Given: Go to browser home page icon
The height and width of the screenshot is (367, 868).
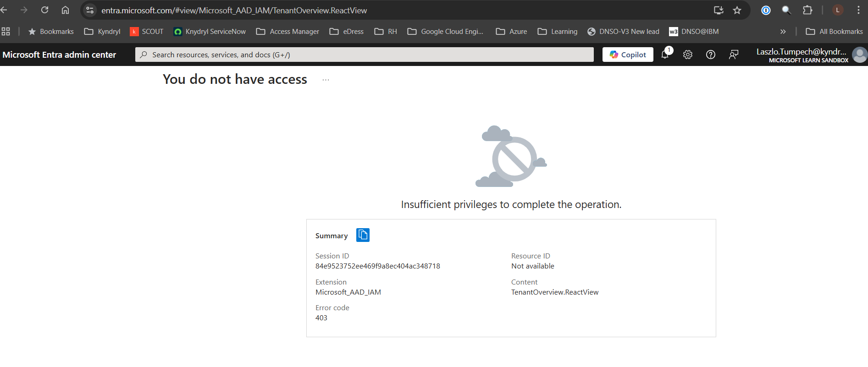Looking at the screenshot, I should [x=65, y=10].
